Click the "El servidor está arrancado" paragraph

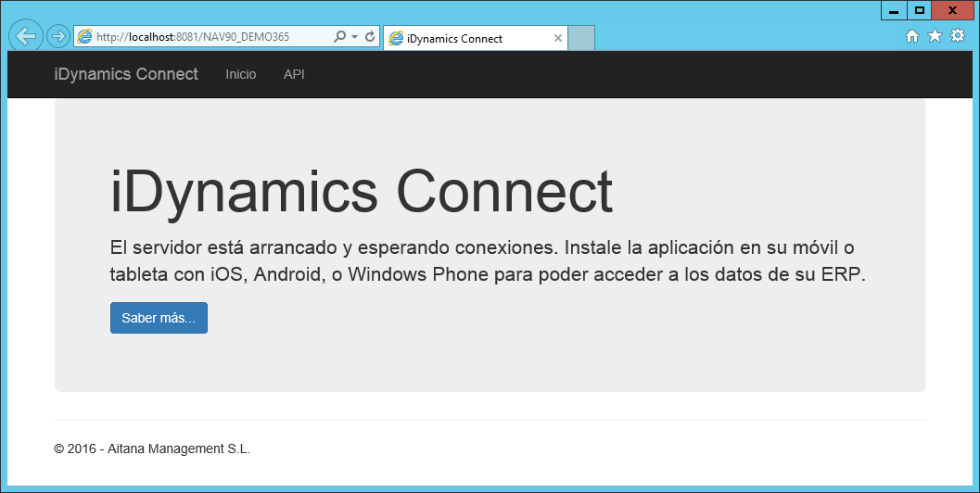click(488, 260)
